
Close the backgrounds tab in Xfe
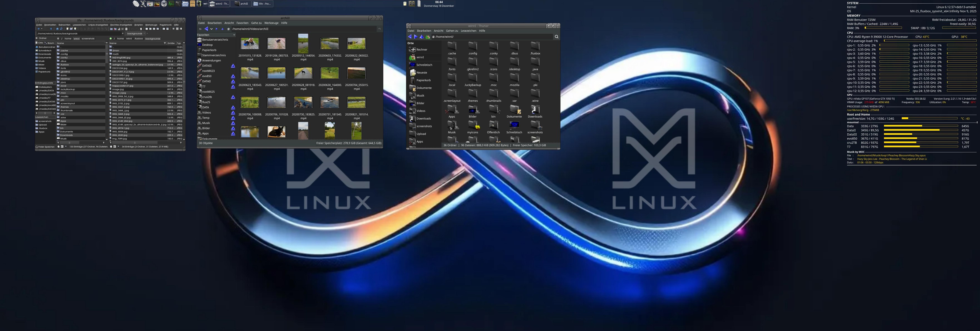tap(144, 33)
